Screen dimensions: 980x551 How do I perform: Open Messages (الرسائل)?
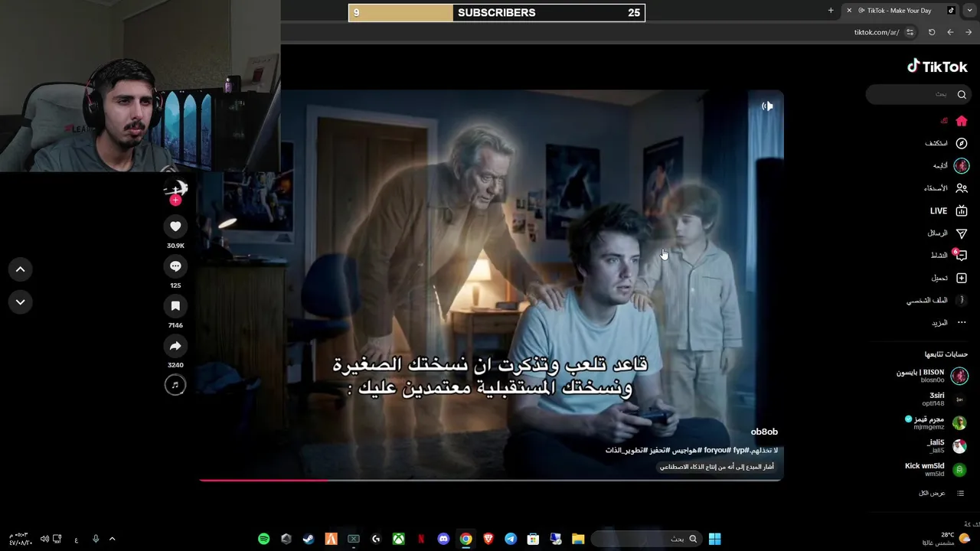pyautogui.click(x=947, y=233)
